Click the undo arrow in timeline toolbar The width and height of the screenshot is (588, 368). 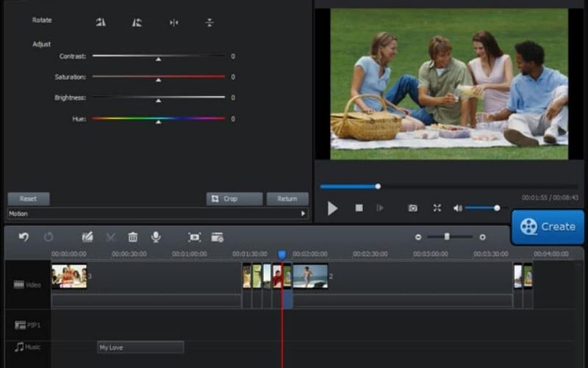click(x=24, y=237)
